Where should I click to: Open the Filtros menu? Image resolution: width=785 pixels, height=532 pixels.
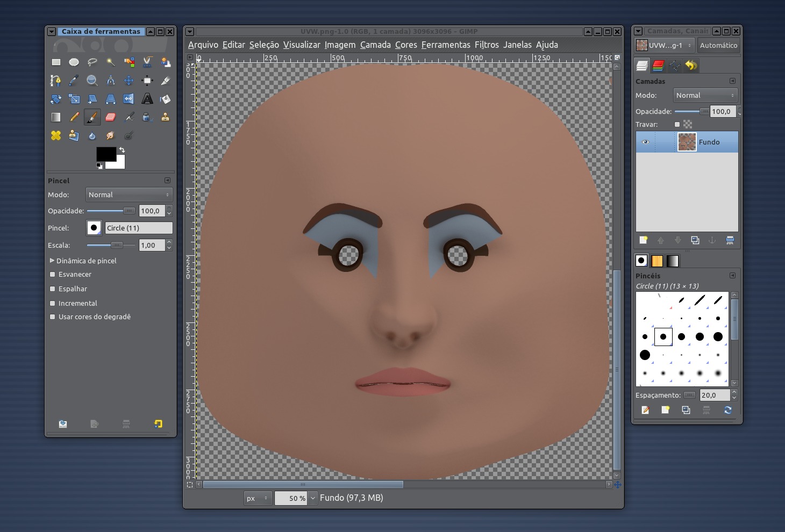coord(487,45)
